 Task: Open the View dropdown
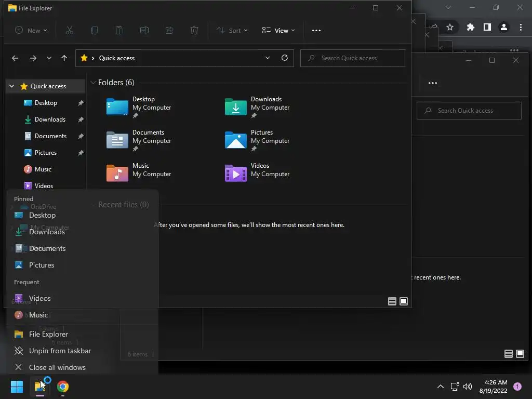coord(278,31)
